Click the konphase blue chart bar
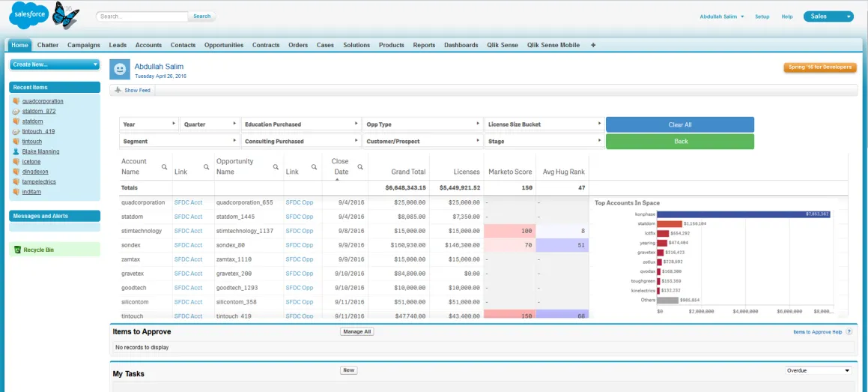The width and height of the screenshot is (868, 392). pyautogui.click(x=744, y=214)
